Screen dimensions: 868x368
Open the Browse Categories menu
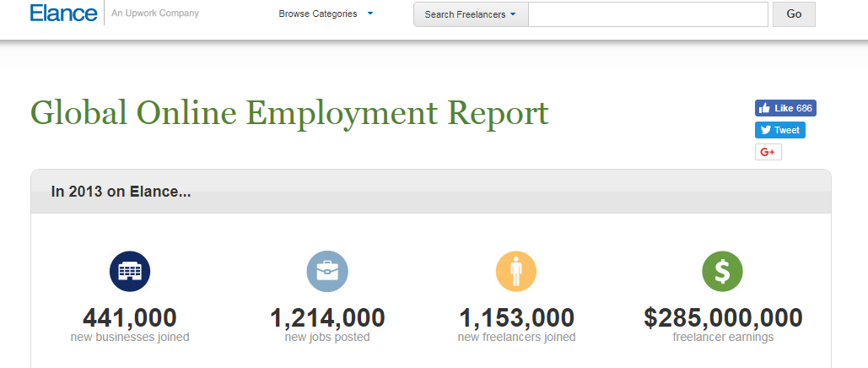click(x=326, y=14)
